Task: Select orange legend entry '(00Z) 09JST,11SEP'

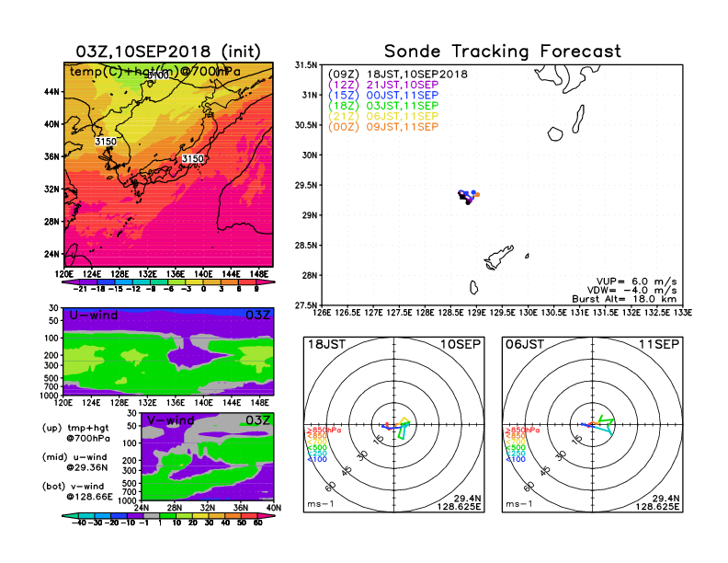Action: coord(383,127)
